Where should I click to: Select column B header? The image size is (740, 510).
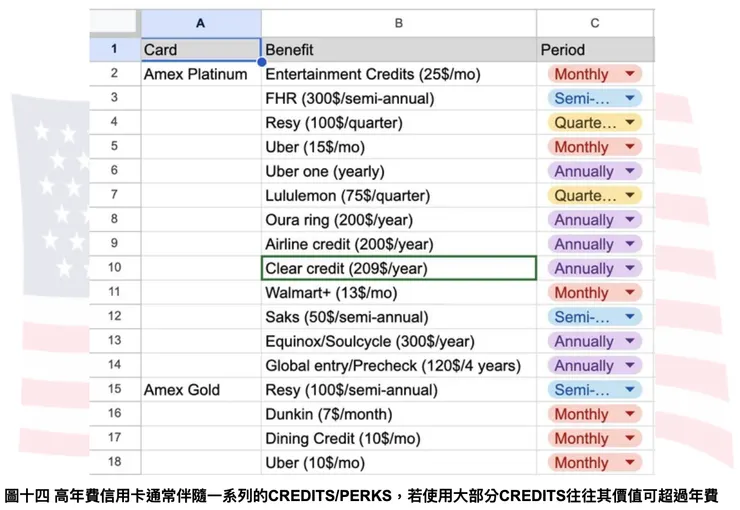click(399, 23)
